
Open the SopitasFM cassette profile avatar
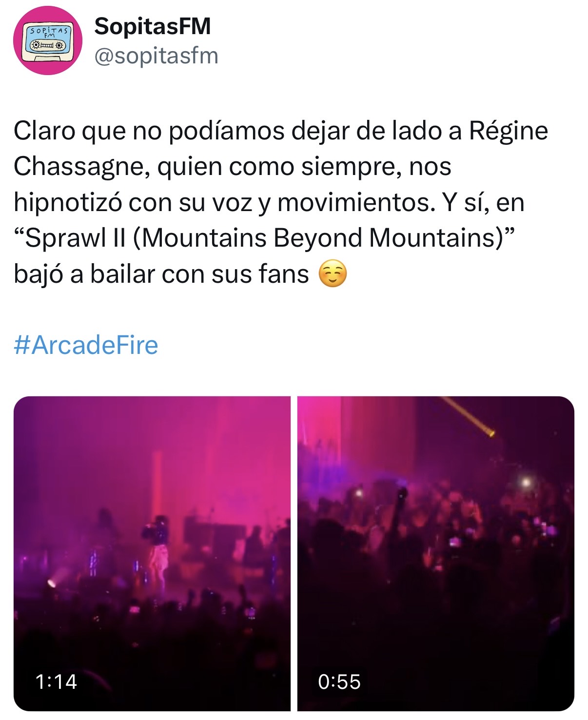tap(47, 40)
